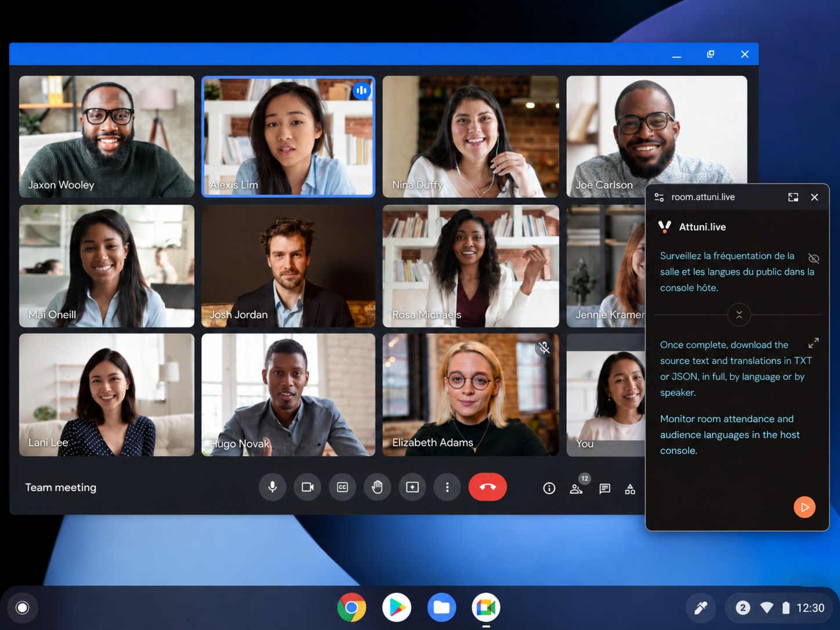The width and height of the screenshot is (840, 630).
Task: Turn off the camera button
Action: coord(307,487)
